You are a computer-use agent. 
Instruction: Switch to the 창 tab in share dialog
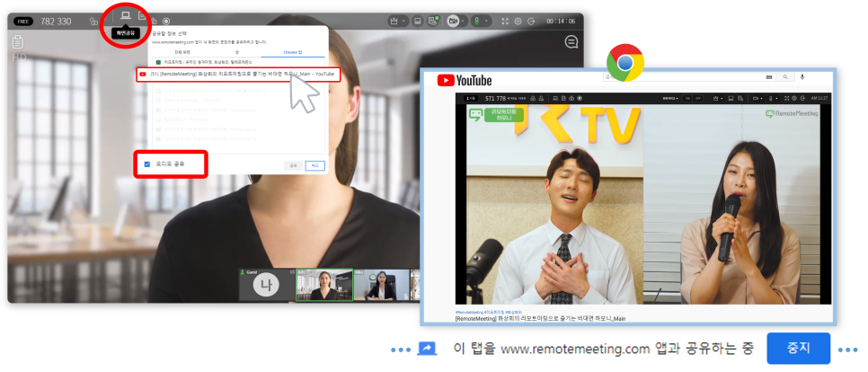[x=237, y=52]
